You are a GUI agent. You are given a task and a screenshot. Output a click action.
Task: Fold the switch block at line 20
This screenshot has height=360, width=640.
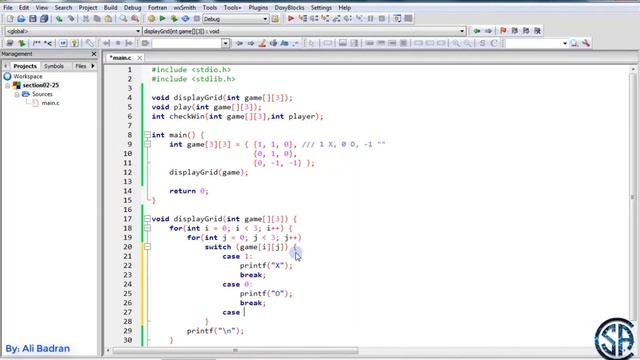pos(147,247)
